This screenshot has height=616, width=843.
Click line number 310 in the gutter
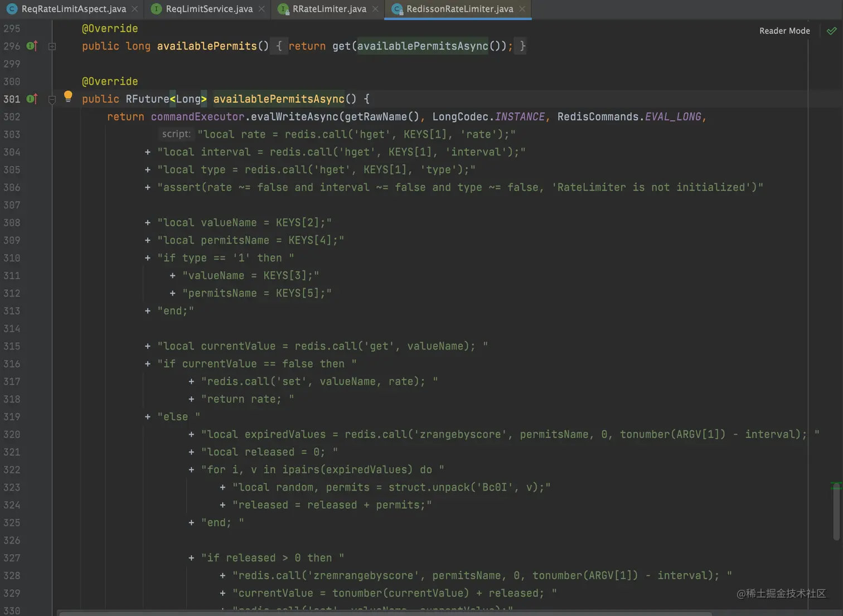coord(12,258)
